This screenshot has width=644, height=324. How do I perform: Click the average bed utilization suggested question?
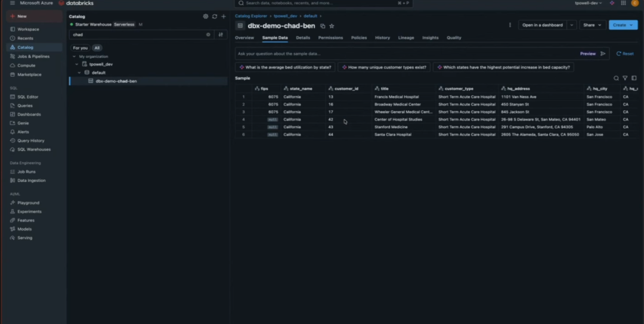click(x=285, y=67)
